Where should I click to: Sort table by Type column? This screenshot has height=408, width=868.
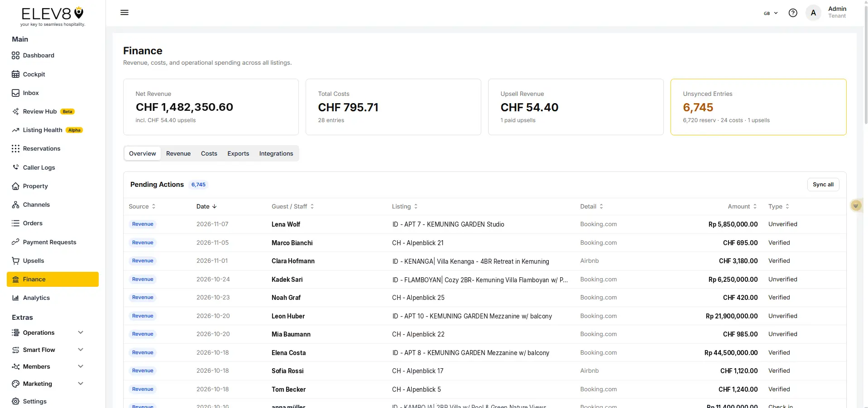[779, 206]
